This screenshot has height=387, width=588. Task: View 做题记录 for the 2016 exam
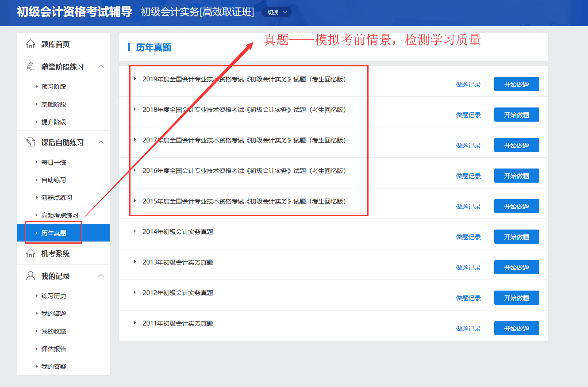pyautogui.click(x=468, y=176)
